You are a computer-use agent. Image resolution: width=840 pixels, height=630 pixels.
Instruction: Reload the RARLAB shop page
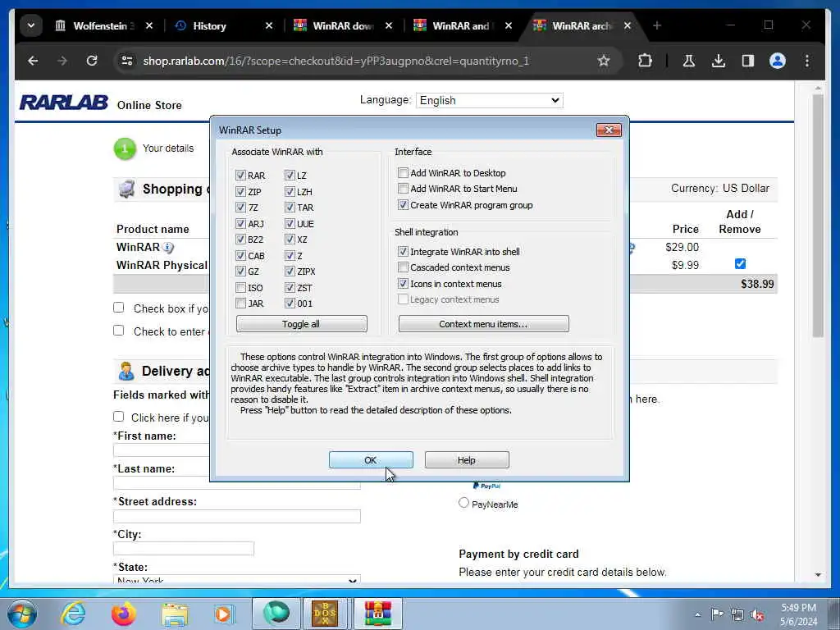point(92,61)
